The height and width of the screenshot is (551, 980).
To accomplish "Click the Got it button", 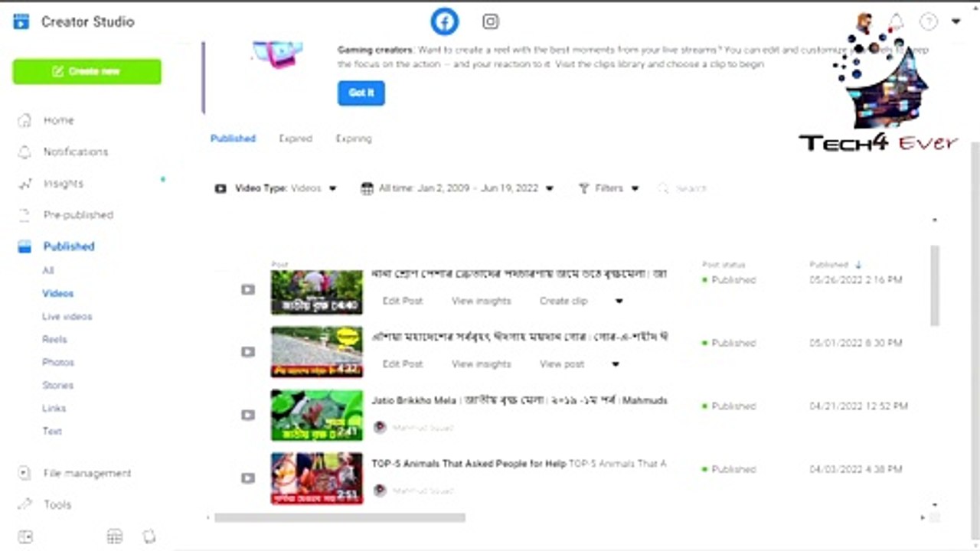I will (x=361, y=93).
